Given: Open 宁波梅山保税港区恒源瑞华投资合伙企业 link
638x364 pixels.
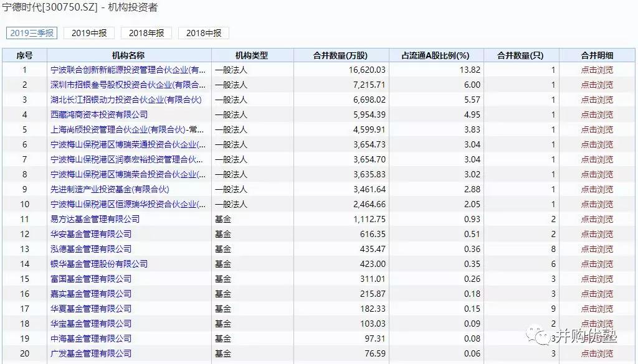Looking at the screenshot, I should tap(128, 204).
